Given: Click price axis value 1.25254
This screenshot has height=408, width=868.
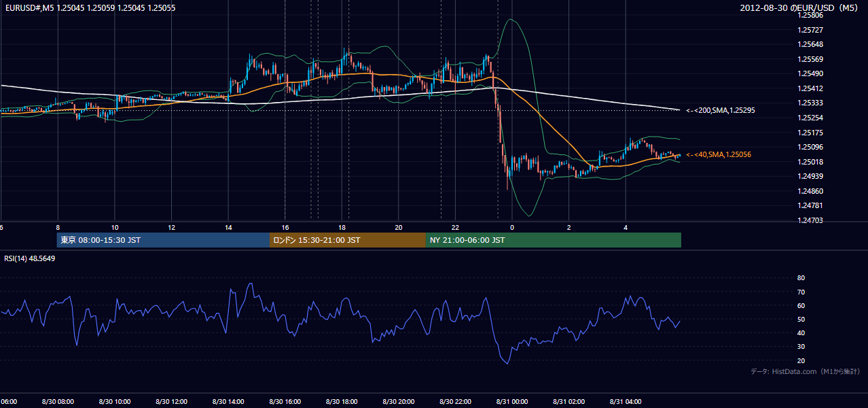Looking at the screenshot, I should [810, 118].
